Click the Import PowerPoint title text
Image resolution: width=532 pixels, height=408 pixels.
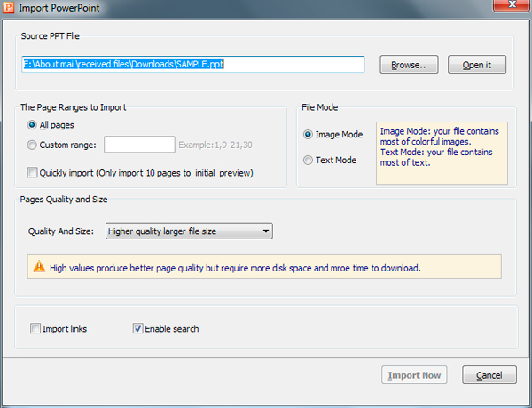click(59, 8)
